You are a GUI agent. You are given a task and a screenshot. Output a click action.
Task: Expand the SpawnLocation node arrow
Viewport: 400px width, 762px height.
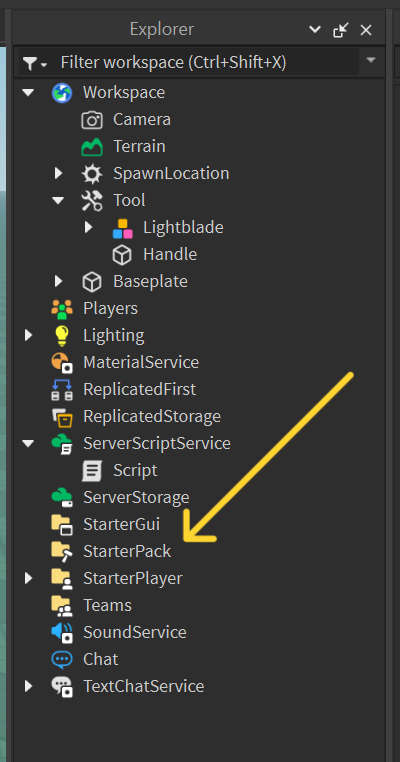(x=58, y=173)
